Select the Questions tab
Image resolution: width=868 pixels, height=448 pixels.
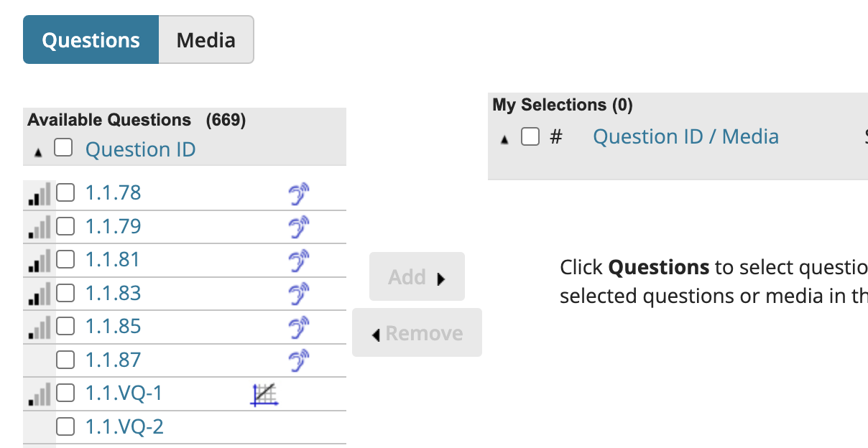[91, 39]
